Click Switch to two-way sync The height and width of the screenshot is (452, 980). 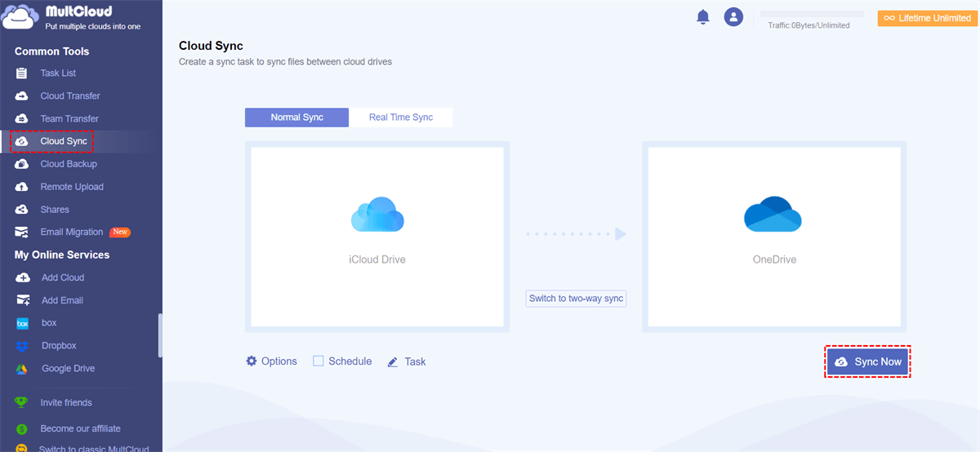576,299
